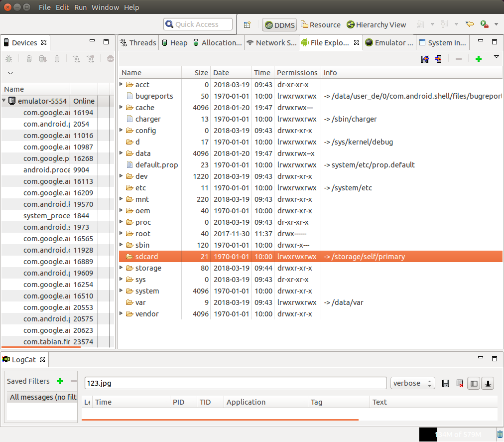Click the heap memory usage bar
Screen dimensions: 504x442
coord(457,434)
